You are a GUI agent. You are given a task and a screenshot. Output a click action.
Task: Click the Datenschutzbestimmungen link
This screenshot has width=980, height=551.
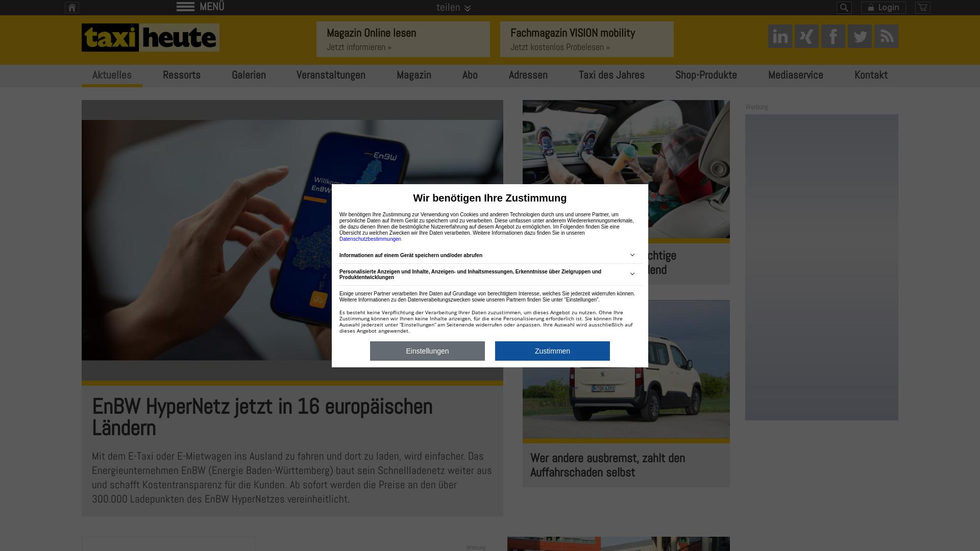click(x=370, y=239)
